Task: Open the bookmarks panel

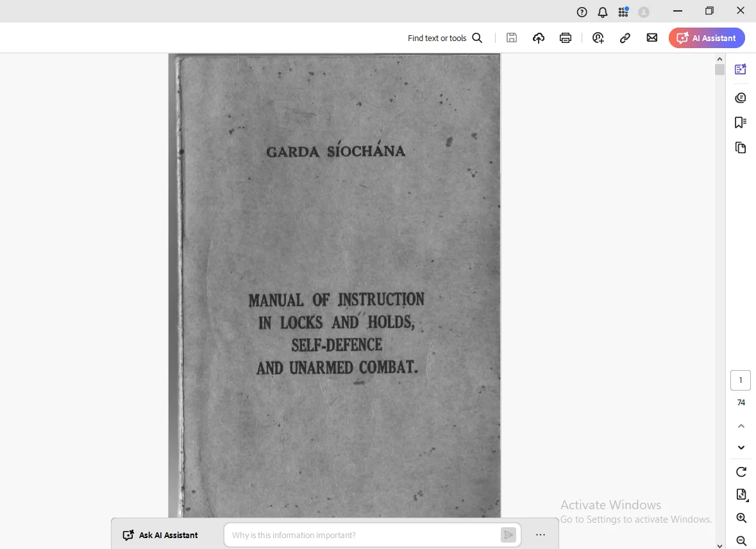Action: point(741,122)
